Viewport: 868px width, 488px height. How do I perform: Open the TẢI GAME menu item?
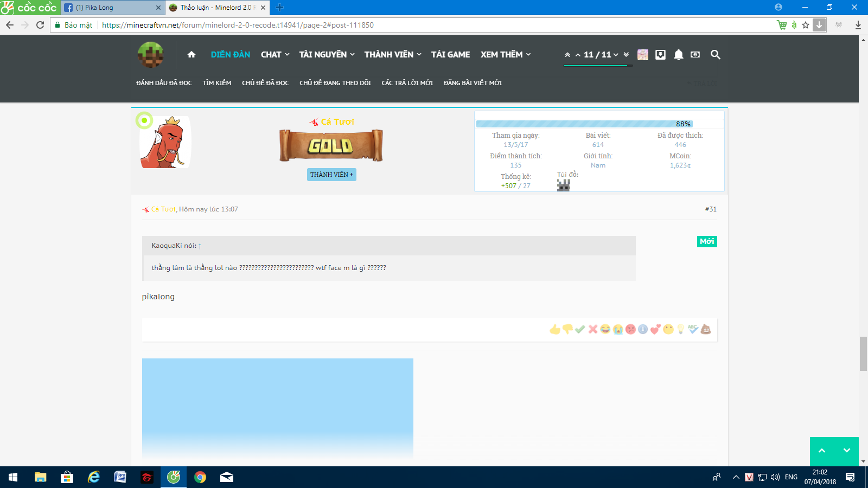pos(450,55)
